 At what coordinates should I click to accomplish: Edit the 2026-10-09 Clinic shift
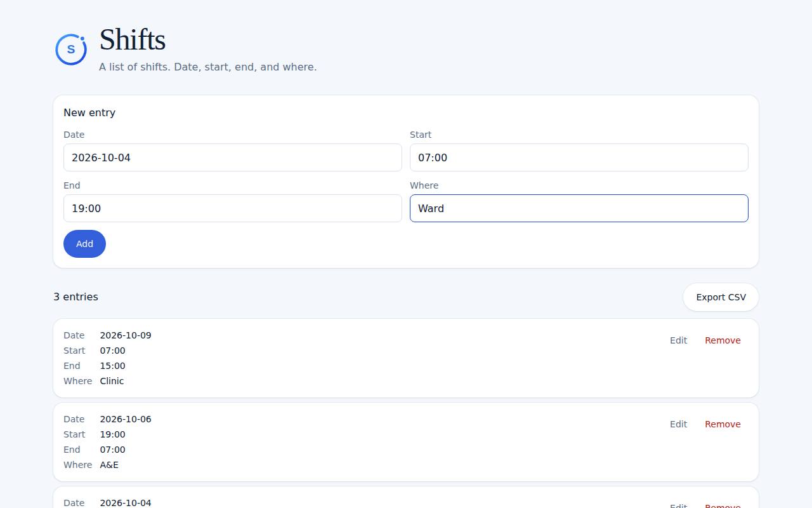[678, 340]
